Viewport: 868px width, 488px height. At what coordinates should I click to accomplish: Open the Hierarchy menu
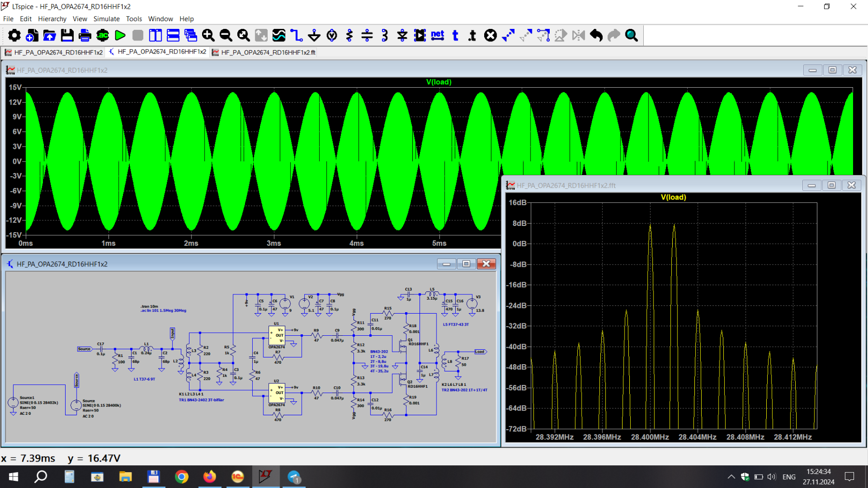(x=52, y=19)
